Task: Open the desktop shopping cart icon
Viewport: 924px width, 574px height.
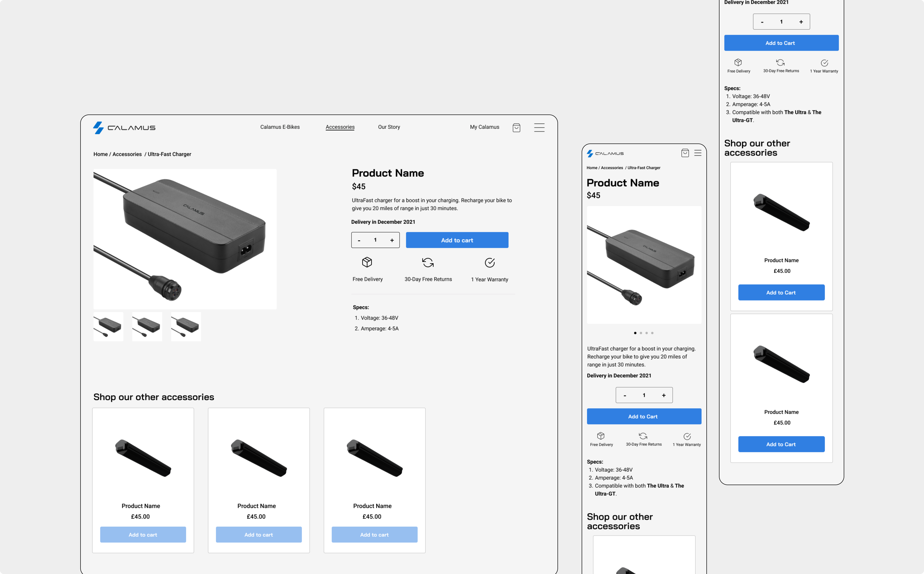Action: pyautogui.click(x=516, y=128)
